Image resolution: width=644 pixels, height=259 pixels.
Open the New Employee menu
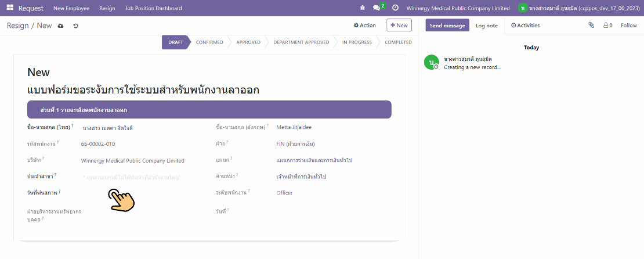point(71,8)
